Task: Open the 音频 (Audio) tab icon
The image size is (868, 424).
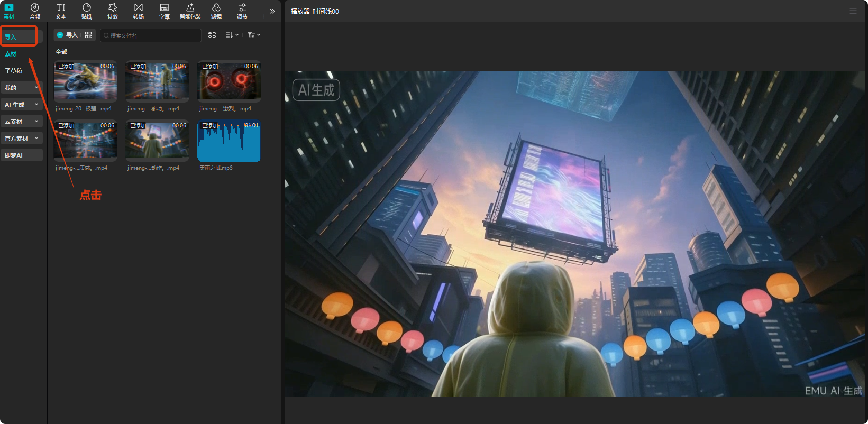Action: click(x=35, y=11)
